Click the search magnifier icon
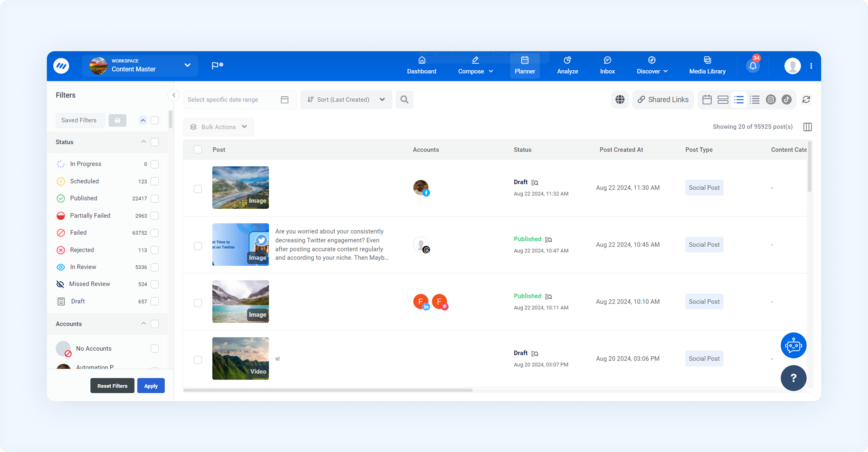 (404, 100)
